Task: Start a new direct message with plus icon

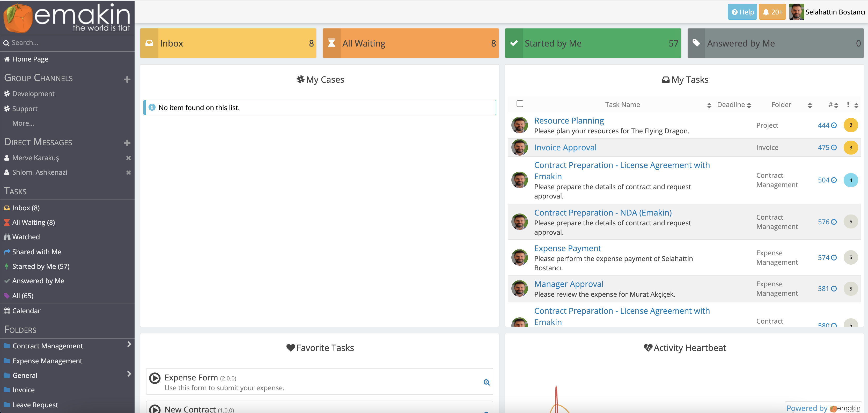Action: (127, 143)
